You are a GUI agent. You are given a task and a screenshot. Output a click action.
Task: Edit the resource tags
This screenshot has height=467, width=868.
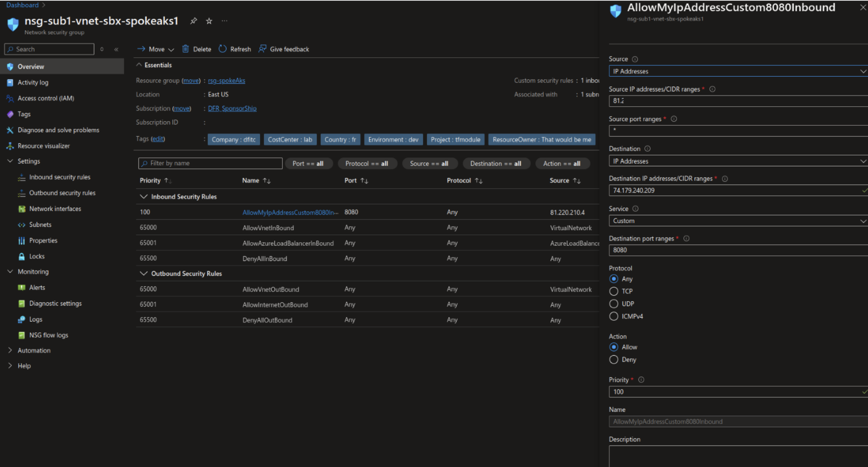158,138
